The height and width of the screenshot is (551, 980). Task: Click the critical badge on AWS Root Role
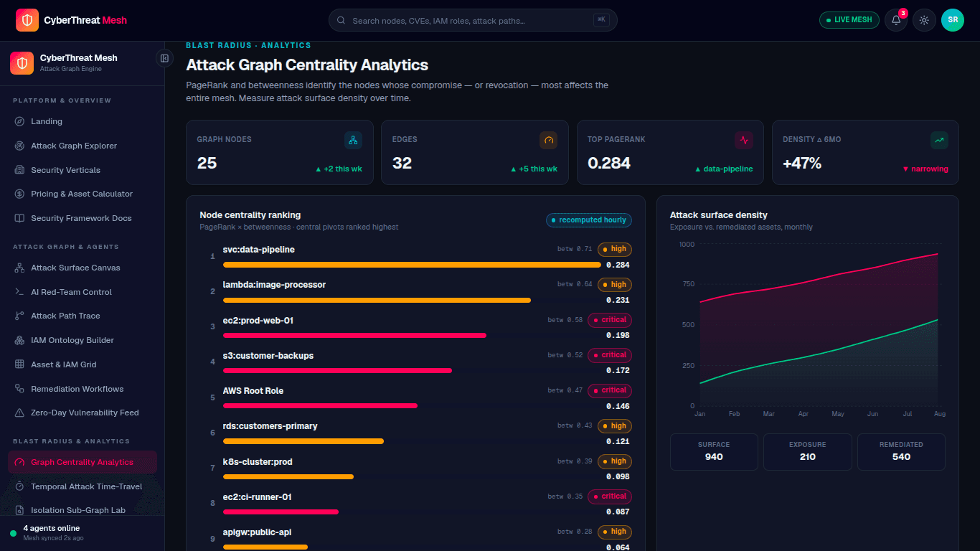click(x=610, y=390)
